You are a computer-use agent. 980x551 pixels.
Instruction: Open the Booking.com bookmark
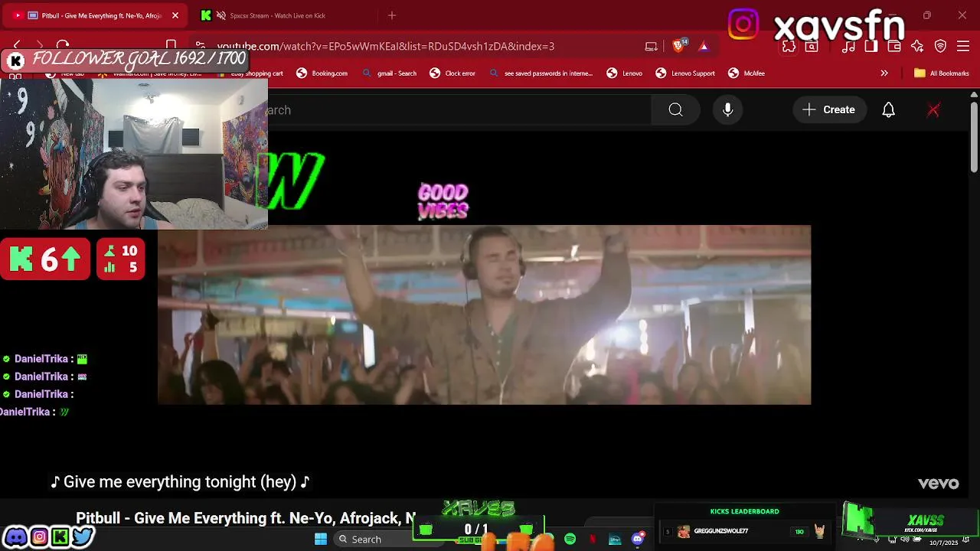322,73
